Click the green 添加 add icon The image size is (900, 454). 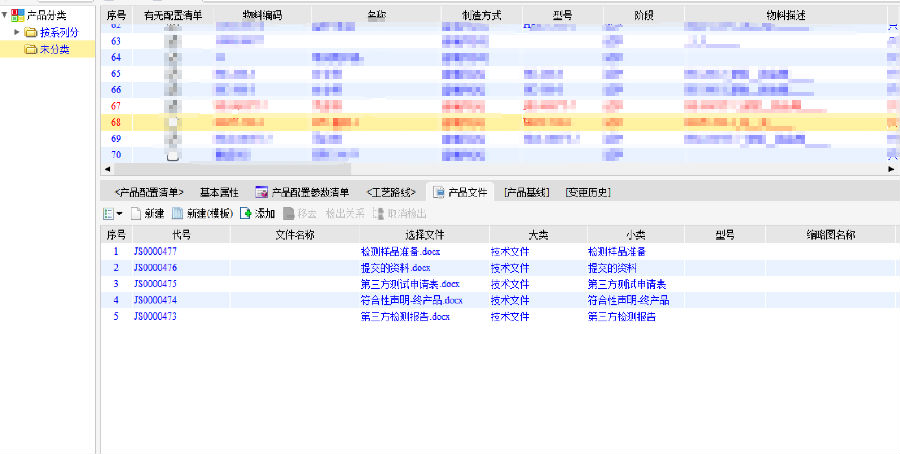pos(245,213)
